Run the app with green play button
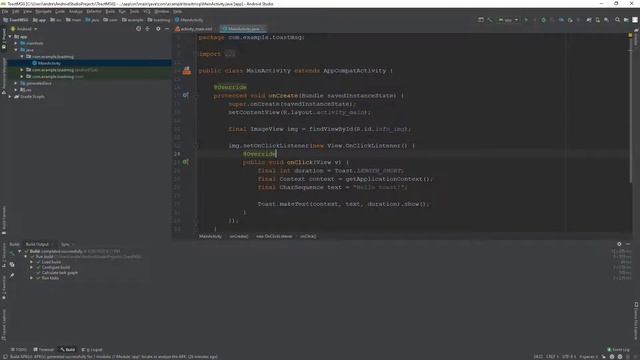Screen dimensions: 640x360 (526, 20)
